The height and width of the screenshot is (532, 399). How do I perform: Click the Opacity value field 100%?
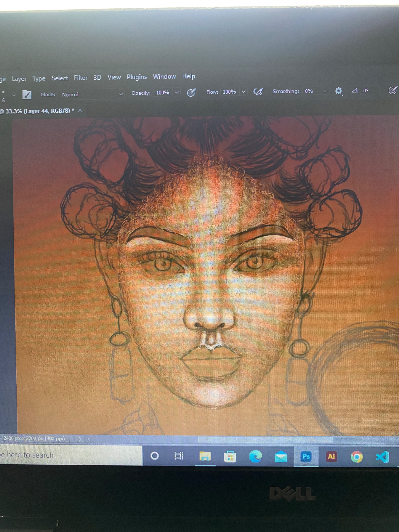click(163, 93)
